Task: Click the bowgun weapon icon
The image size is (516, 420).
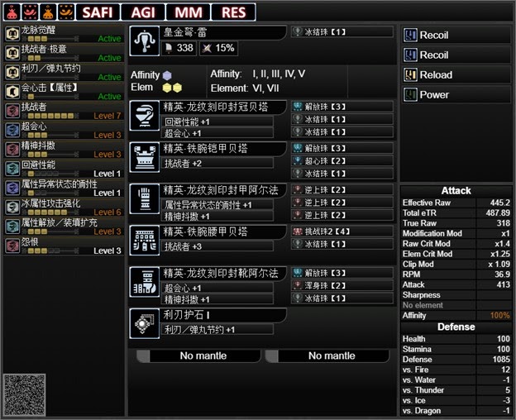Action: tap(145, 41)
